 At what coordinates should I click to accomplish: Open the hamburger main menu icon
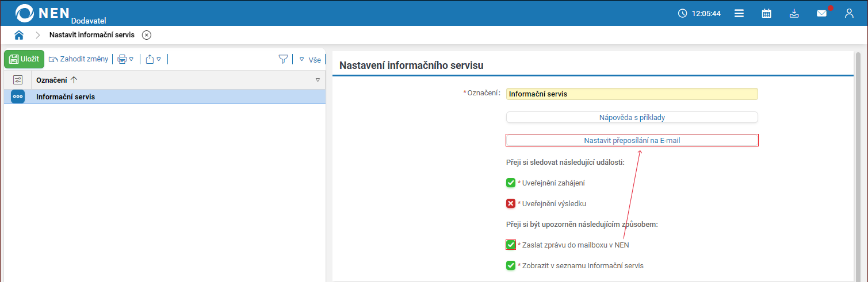coord(739,13)
